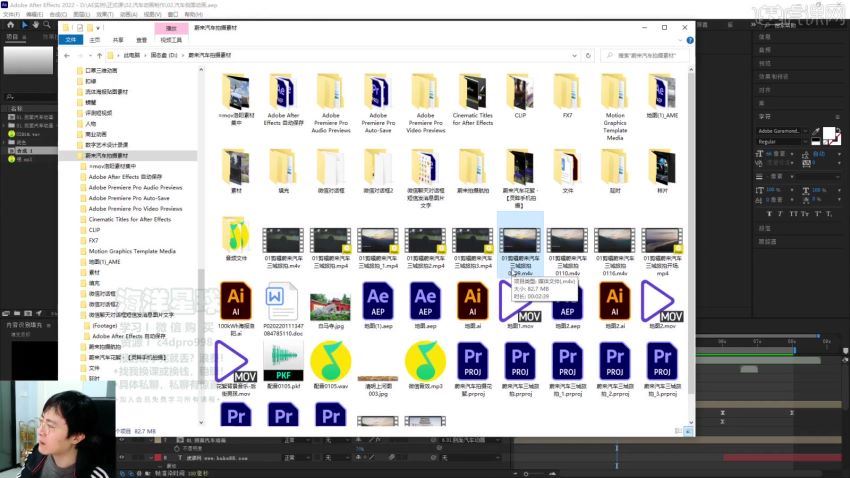Open the CLIP folder in file grid
Image resolution: width=850 pixels, height=478 pixels.
click(x=520, y=92)
